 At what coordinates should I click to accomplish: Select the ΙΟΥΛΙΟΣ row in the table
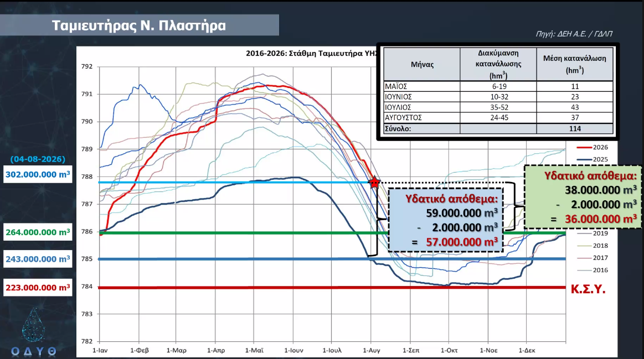[498, 107]
